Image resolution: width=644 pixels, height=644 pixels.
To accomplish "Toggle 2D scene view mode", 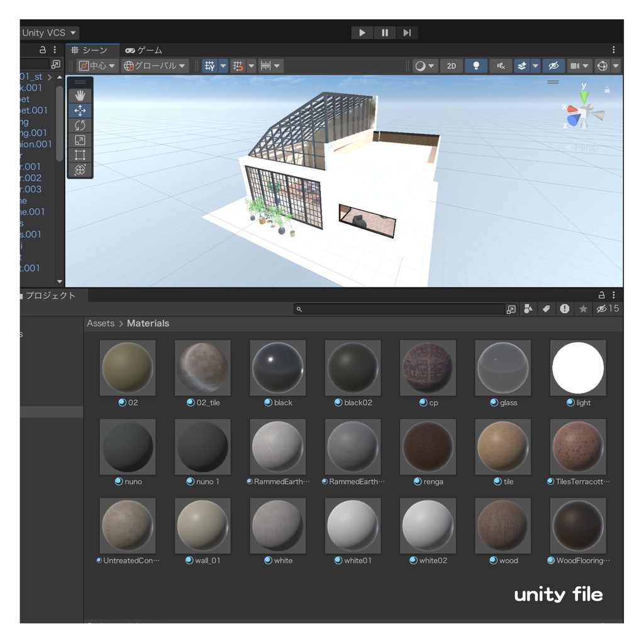I will 452,65.
